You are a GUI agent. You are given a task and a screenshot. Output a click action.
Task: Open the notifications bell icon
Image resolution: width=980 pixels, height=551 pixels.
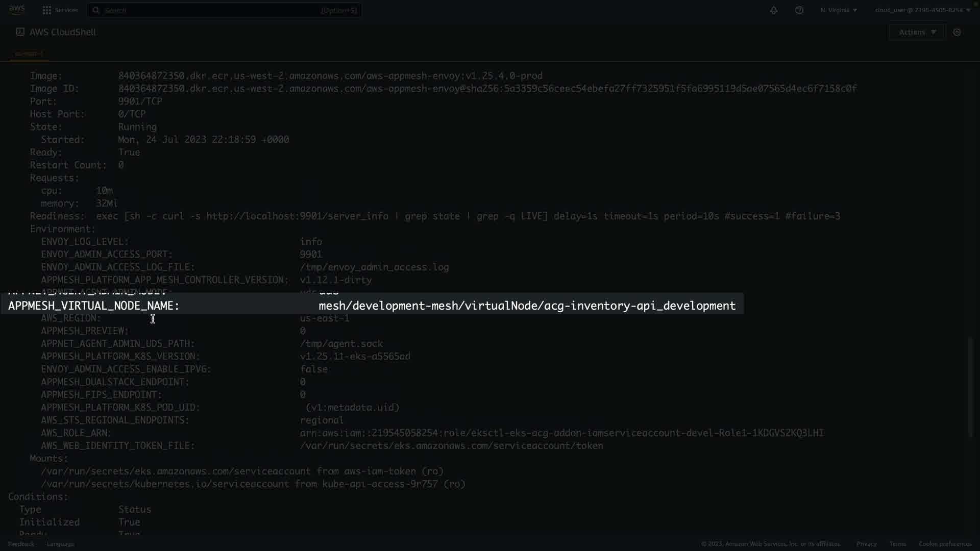[774, 10]
